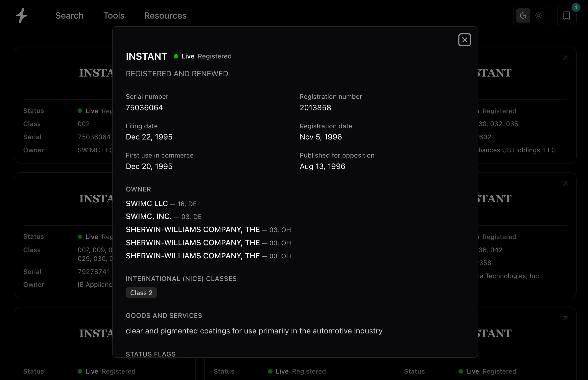Open arrow icon on GE Appliances card
Image resolution: width=588 pixels, height=380 pixels.
click(565, 58)
